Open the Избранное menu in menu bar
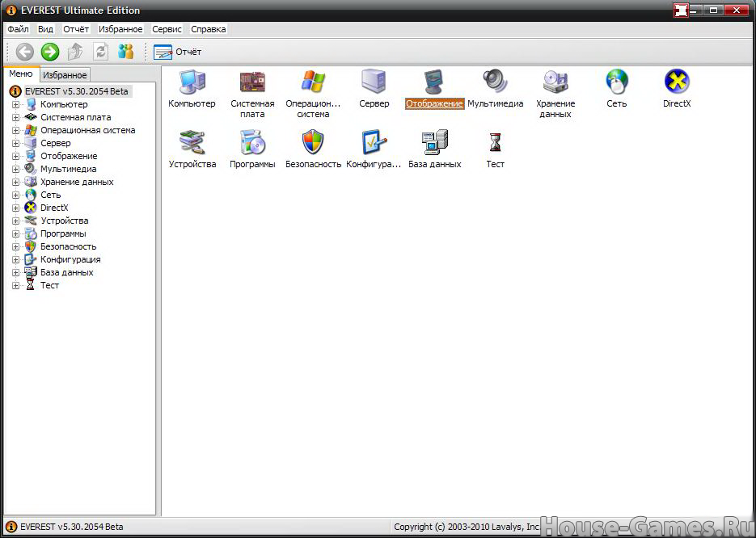 (120, 29)
